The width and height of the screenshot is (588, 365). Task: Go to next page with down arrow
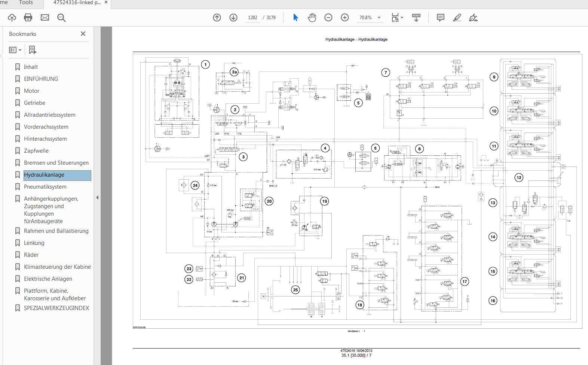[x=233, y=18]
